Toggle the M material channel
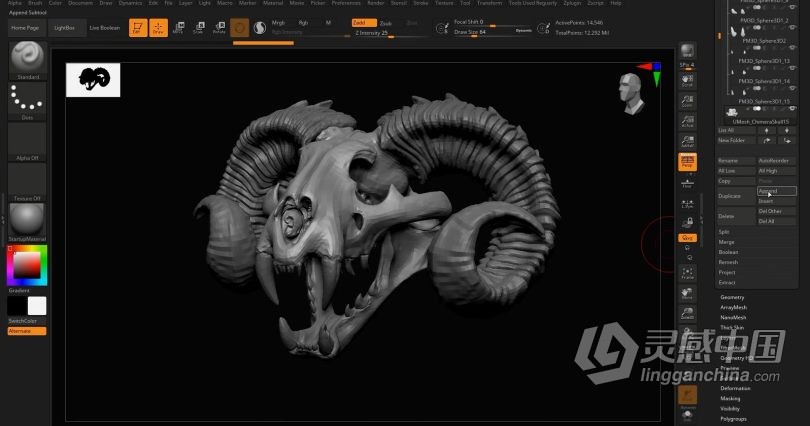Viewport: 810px width, 426px height. [x=328, y=23]
